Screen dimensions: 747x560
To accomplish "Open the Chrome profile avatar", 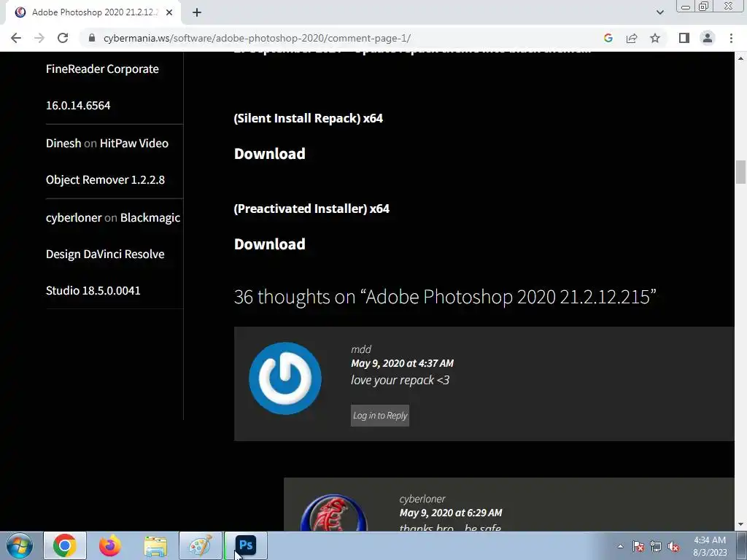I will point(708,38).
